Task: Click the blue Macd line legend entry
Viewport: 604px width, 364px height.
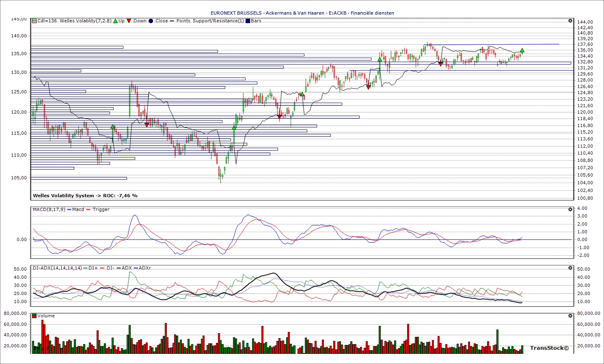Action: tap(75, 209)
